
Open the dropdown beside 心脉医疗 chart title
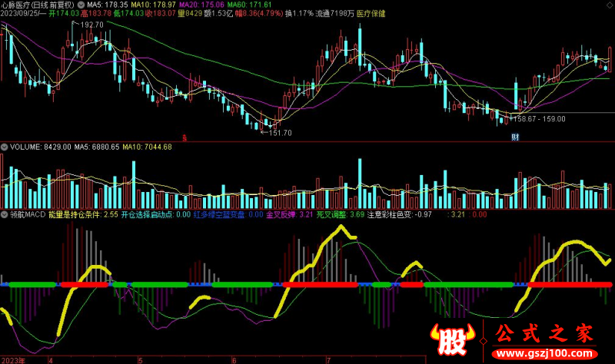tap(81, 5)
